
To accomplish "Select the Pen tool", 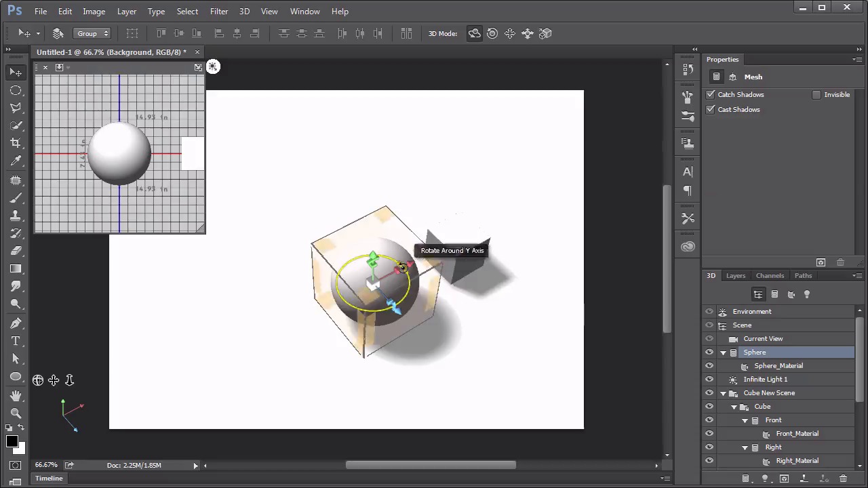I will [16, 323].
